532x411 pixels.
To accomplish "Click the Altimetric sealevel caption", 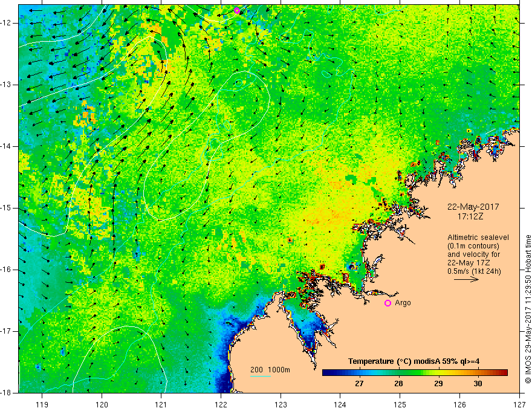I will click(478, 238).
